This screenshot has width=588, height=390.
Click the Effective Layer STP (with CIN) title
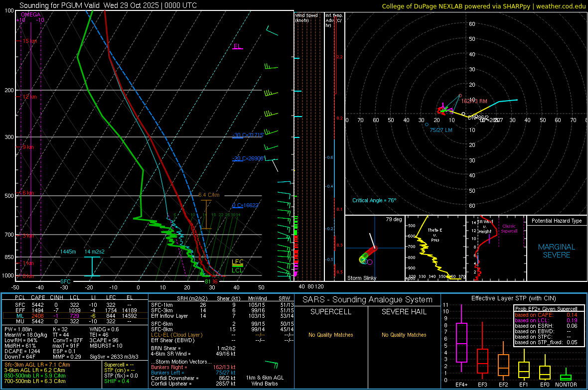[514, 298]
